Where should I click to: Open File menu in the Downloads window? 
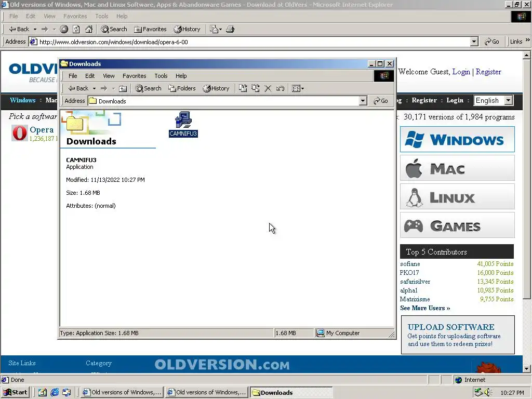[73, 76]
